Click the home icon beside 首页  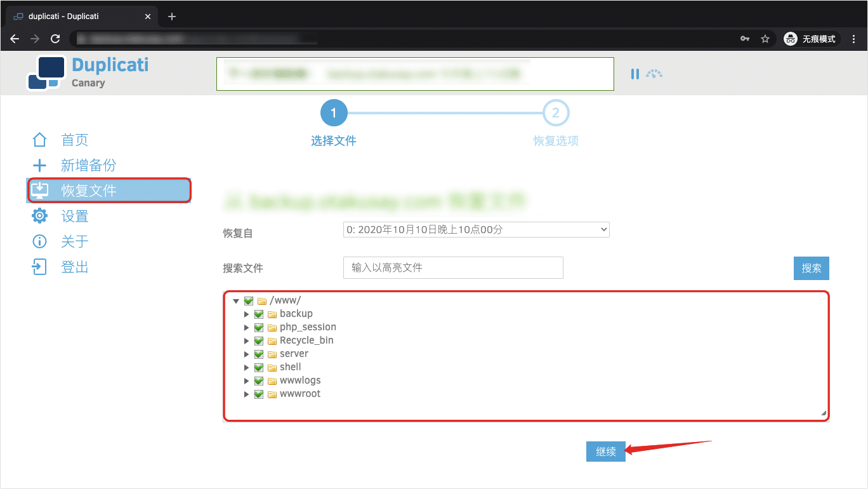(40, 140)
